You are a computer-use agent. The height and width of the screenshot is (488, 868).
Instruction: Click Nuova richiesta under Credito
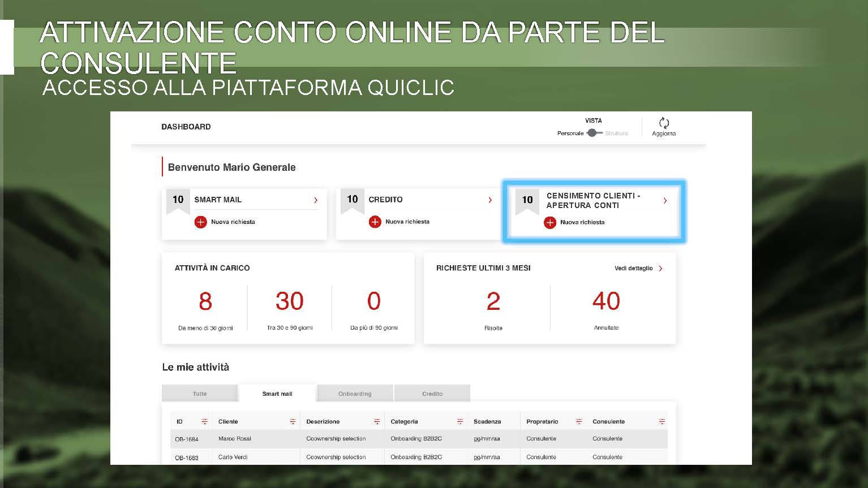(407, 222)
